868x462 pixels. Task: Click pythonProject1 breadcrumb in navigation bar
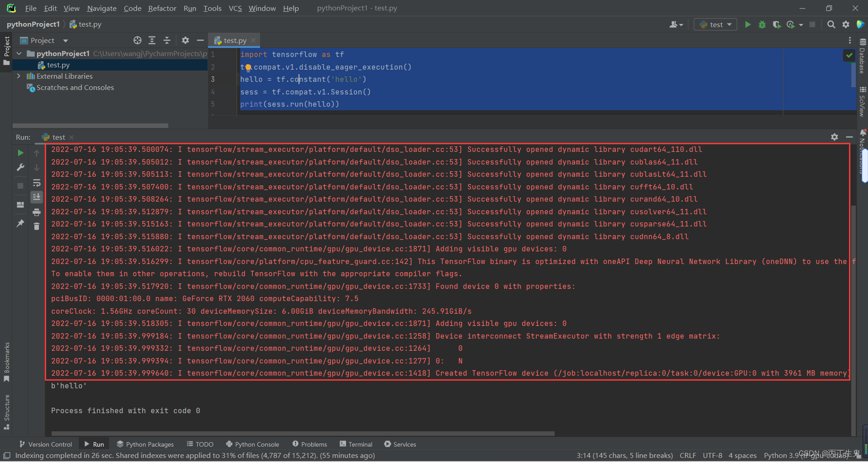[x=33, y=24]
